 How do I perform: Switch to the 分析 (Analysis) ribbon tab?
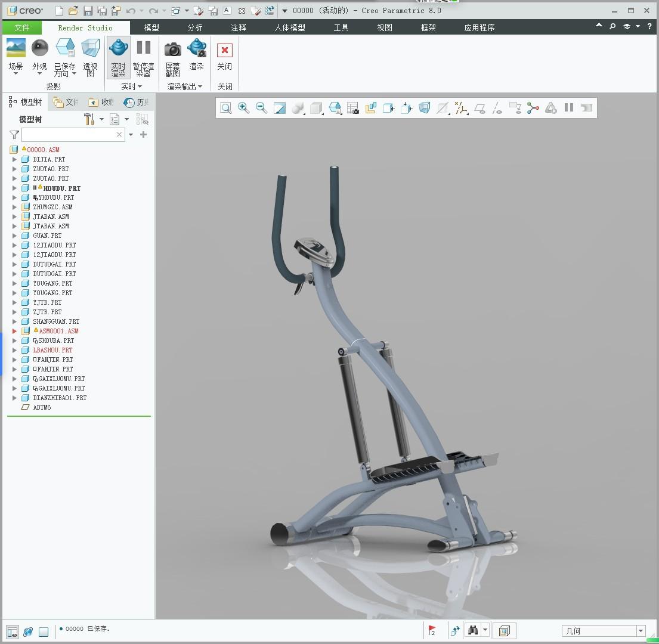[x=195, y=27]
